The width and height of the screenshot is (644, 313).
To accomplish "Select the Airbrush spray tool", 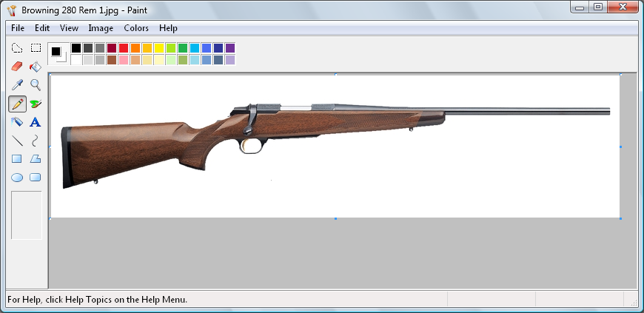I will tap(17, 122).
